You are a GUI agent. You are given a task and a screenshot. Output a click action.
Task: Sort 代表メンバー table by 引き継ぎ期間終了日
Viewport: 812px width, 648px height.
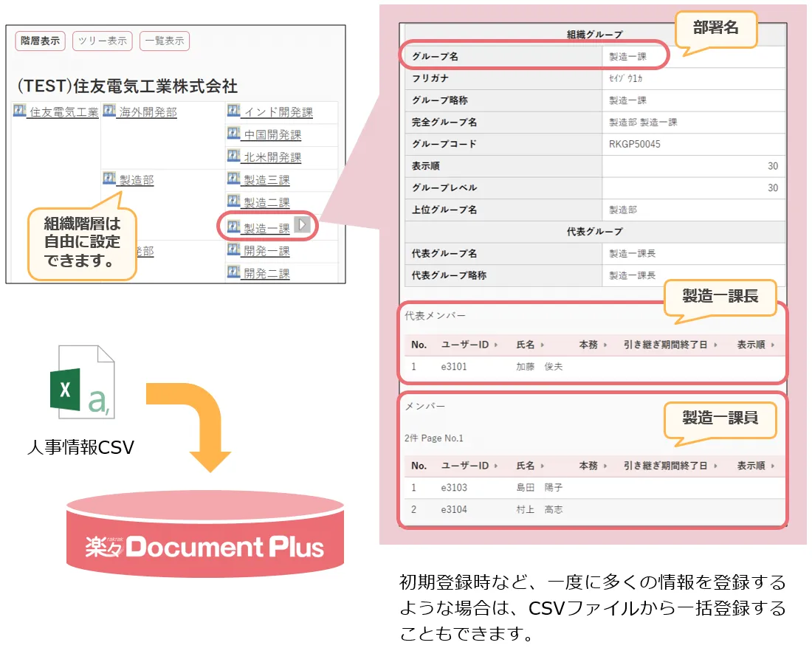pos(670,345)
